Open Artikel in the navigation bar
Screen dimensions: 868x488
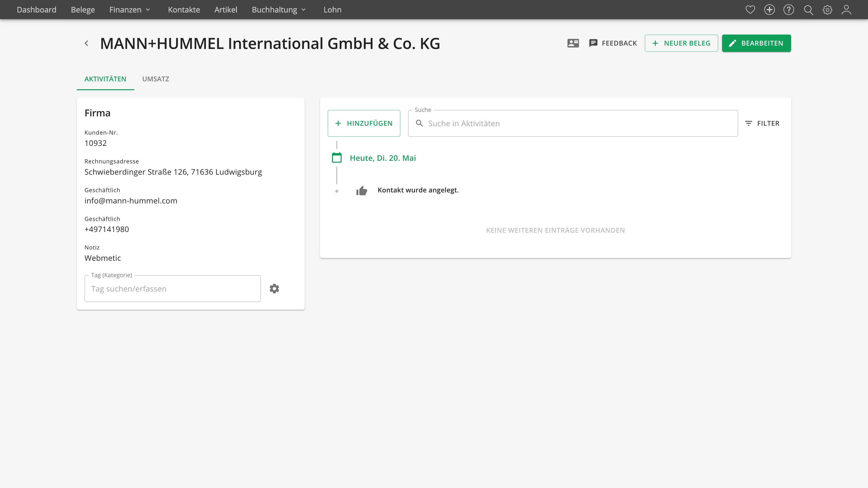pyautogui.click(x=225, y=9)
